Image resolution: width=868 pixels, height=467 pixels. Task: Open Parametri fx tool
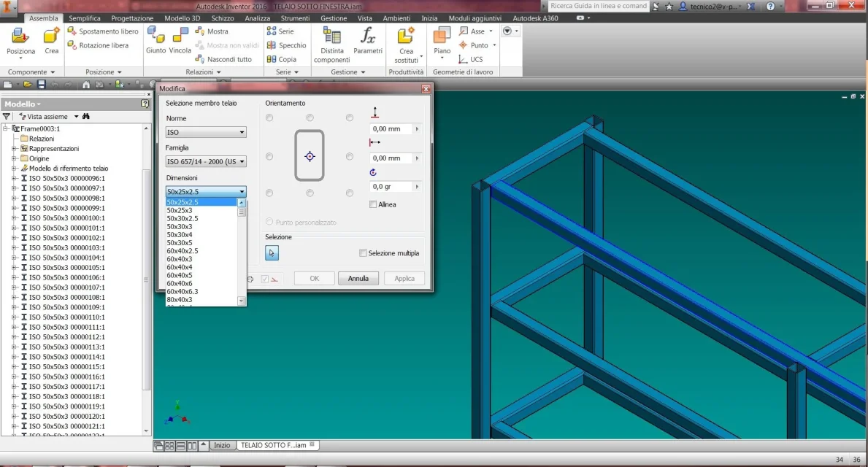click(x=368, y=41)
